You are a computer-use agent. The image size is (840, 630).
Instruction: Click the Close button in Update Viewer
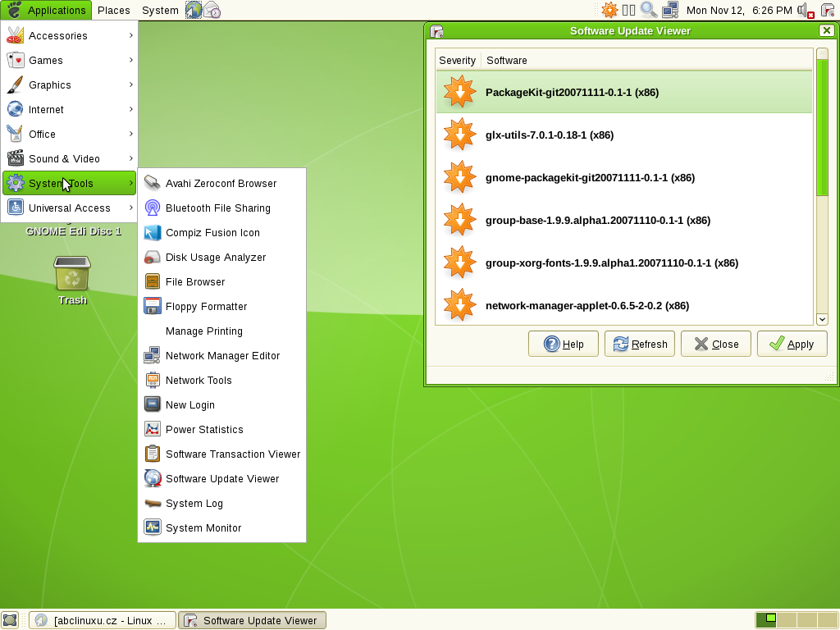715,344
